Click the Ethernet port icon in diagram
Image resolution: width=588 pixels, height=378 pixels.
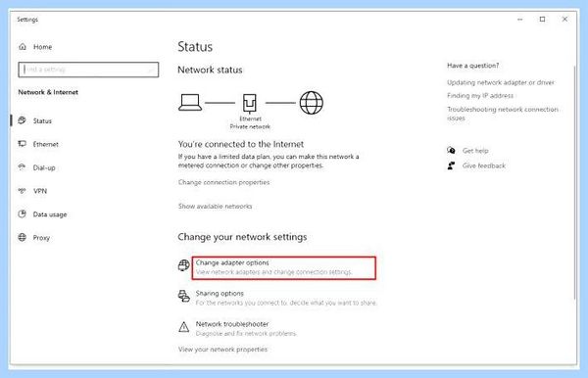click(250, 104)
